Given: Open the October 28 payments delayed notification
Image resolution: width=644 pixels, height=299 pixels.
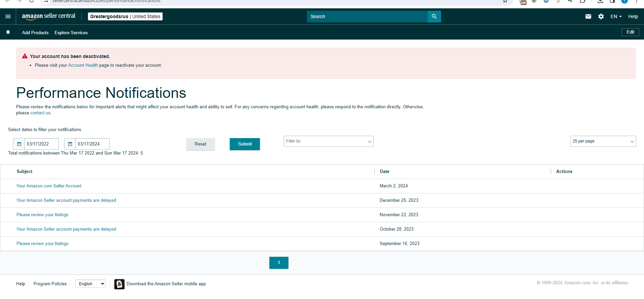Looking at the screenshot, I should [x=66, y=229].
